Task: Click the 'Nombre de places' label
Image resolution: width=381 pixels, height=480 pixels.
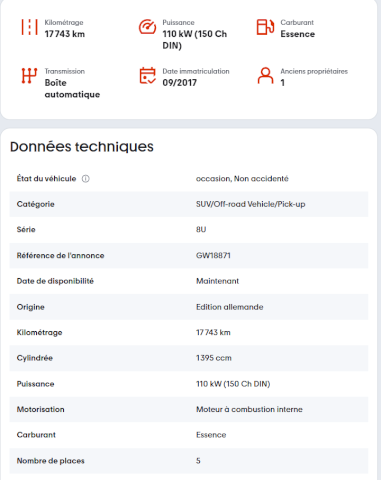Action: [50, 461]
